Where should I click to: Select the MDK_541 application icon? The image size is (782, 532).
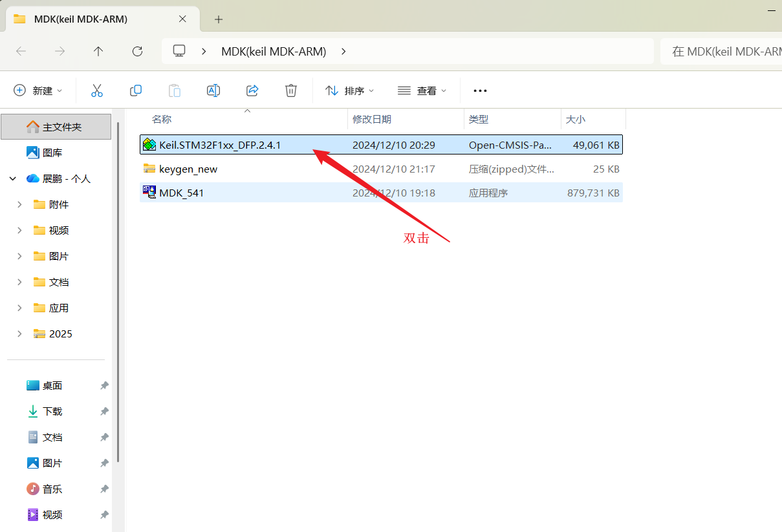coord(149,193)
